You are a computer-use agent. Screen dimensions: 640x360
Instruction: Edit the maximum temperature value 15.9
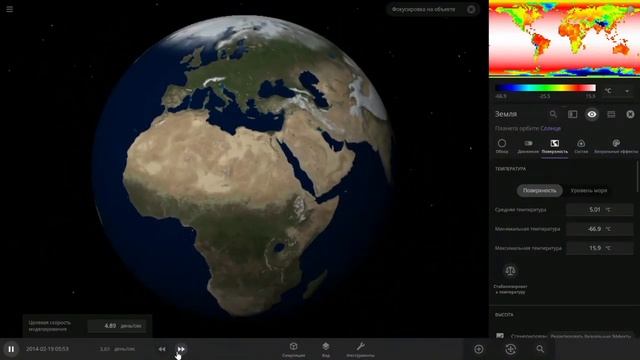point(599,248)
